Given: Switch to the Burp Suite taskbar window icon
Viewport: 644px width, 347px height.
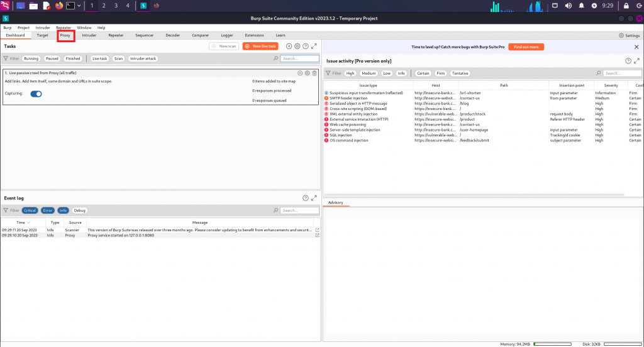Looking at the screenshot, I should point(143,6).
